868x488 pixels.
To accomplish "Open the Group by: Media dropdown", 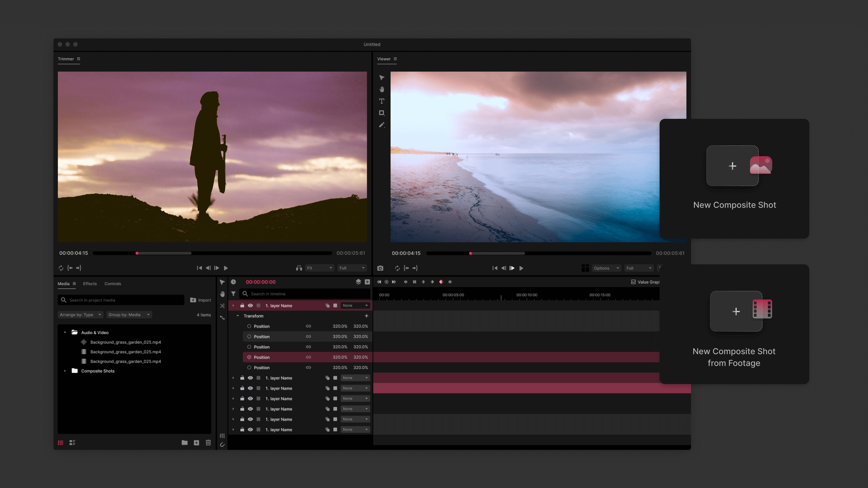I will 129,314.
